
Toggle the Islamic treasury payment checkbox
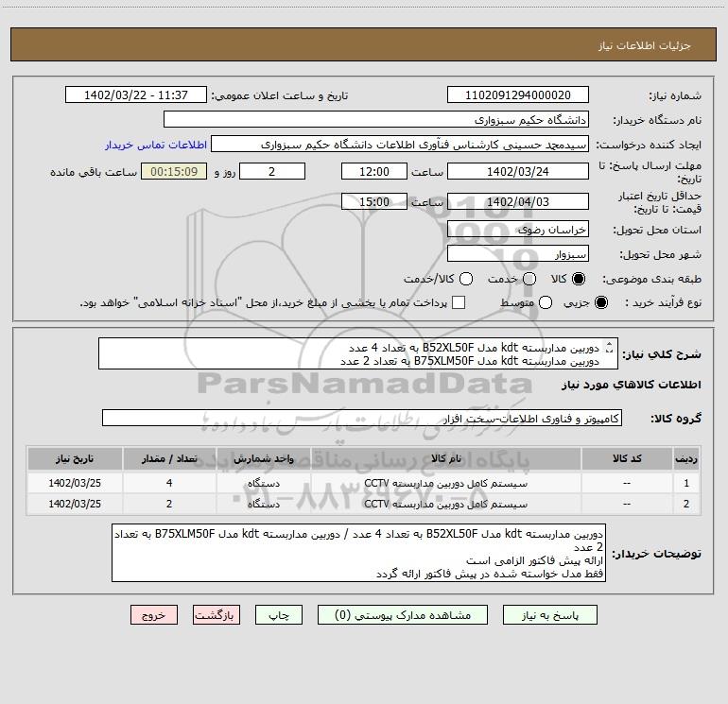click(459, 302)
